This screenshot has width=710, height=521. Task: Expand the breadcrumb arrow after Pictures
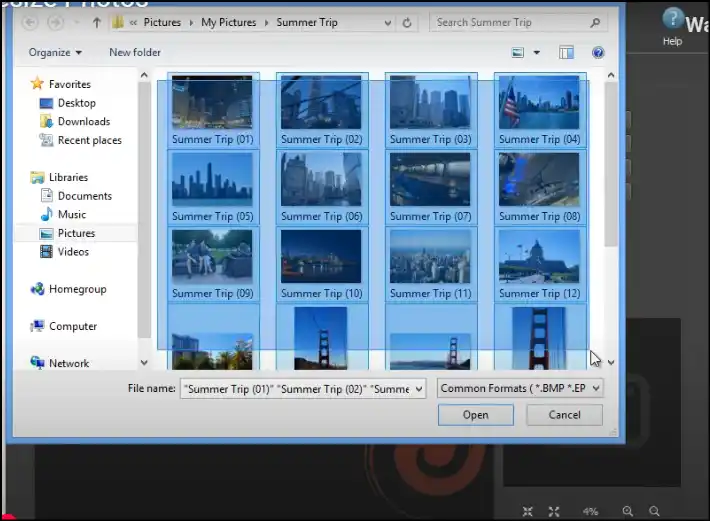tap(191, 23)
